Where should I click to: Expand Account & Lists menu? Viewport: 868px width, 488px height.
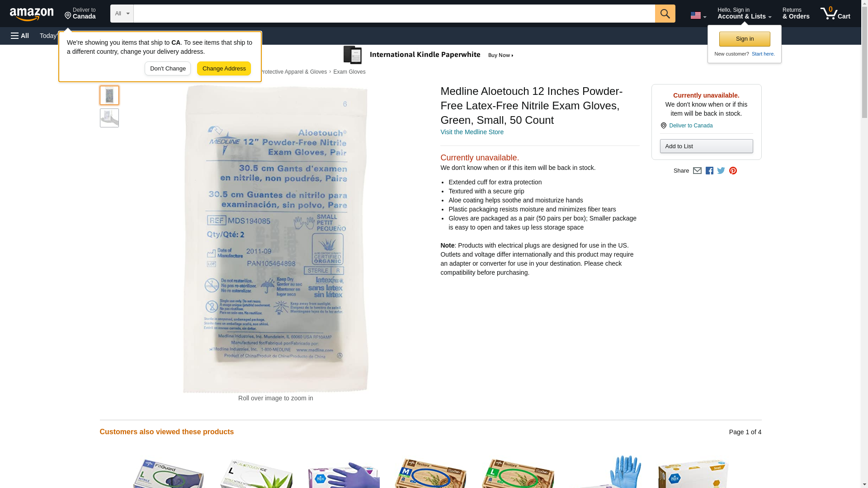click(x=744, y=14)
